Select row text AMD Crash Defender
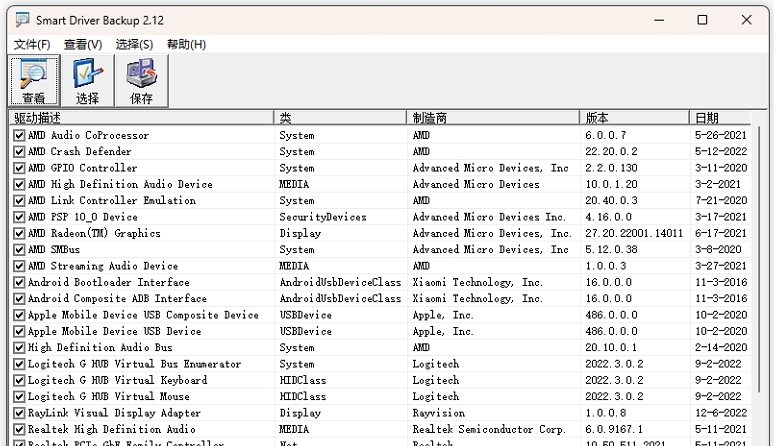The height and width of the screenshot is (446, 774). pyautogui.click(x=79, y=151)
